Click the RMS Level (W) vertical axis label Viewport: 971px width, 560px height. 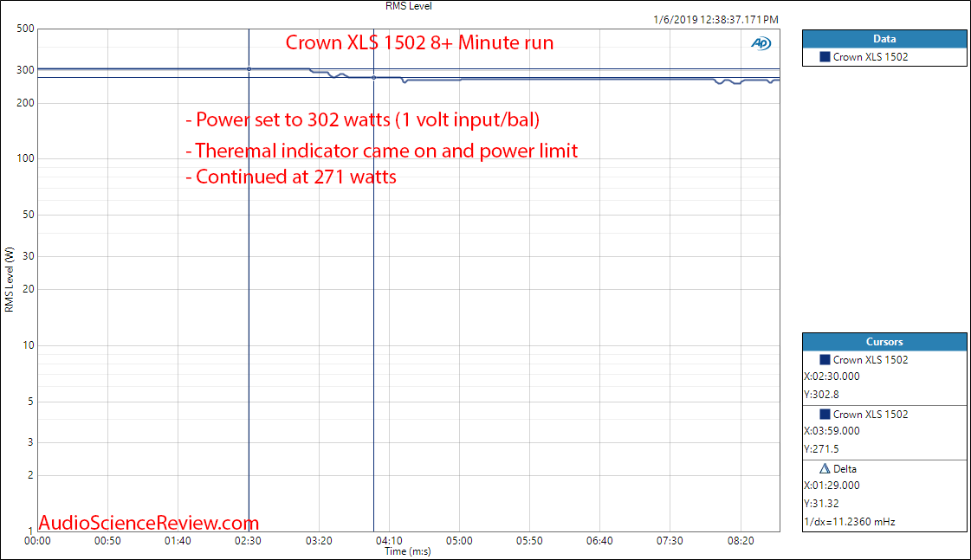tap(9, 280)
